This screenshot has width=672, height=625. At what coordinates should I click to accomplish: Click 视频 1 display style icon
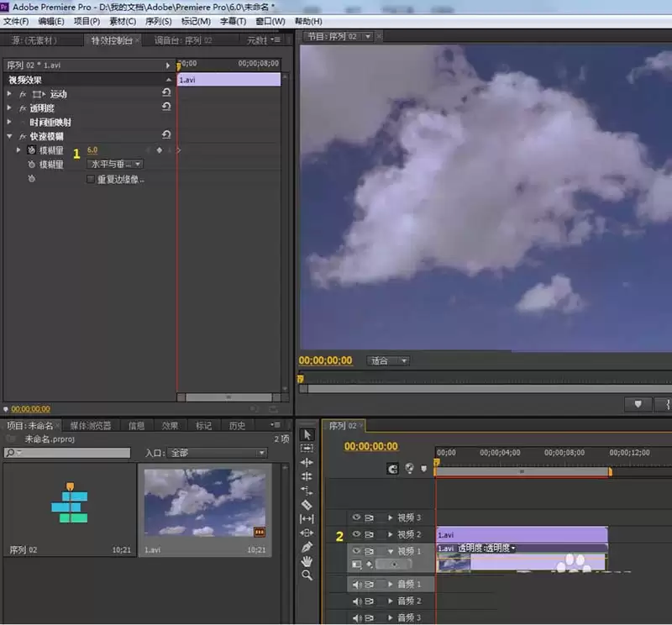click(x=356, y=565)
